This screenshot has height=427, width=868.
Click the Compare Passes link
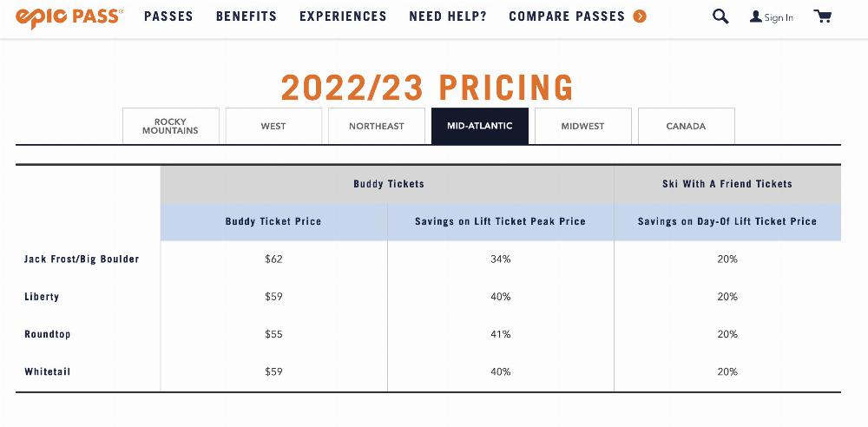(x=567, y=16)
